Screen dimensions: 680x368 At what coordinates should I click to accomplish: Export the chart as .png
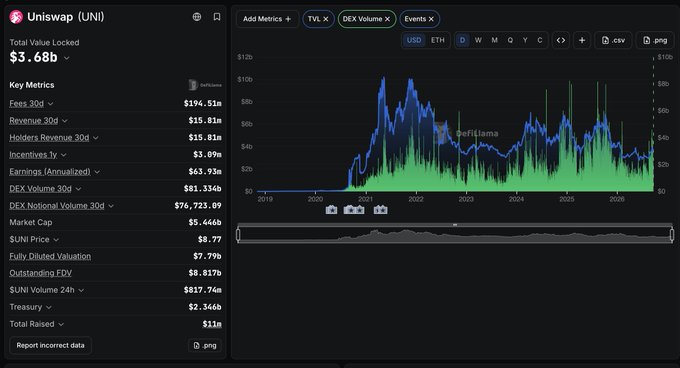tap(655, 40)
